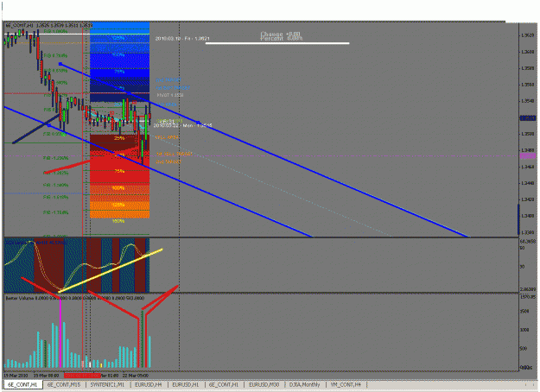Screen dimensions: 540x392
Task: Switch to the 6E_CONT,M15 chart tab
Action: pyautogui.click(x=64, y=385)
